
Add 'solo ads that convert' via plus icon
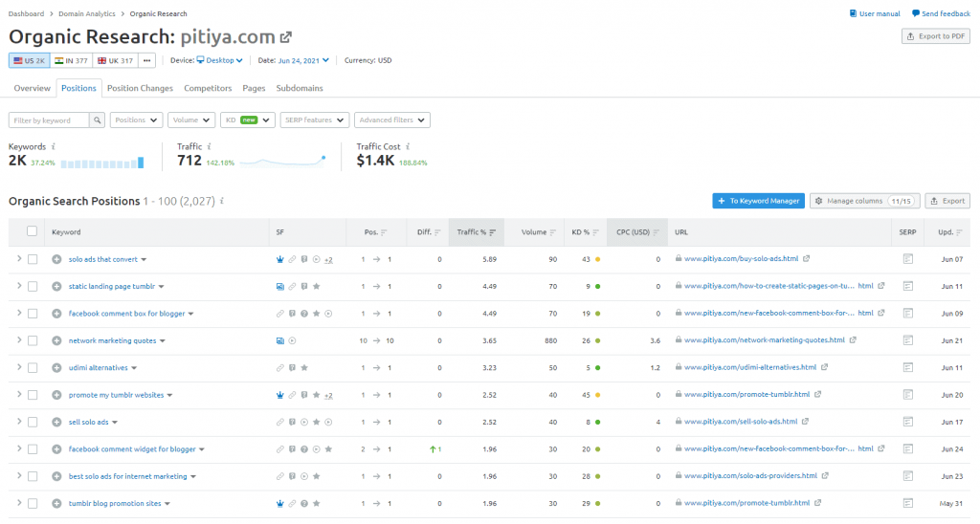click(x=56, y=259)
